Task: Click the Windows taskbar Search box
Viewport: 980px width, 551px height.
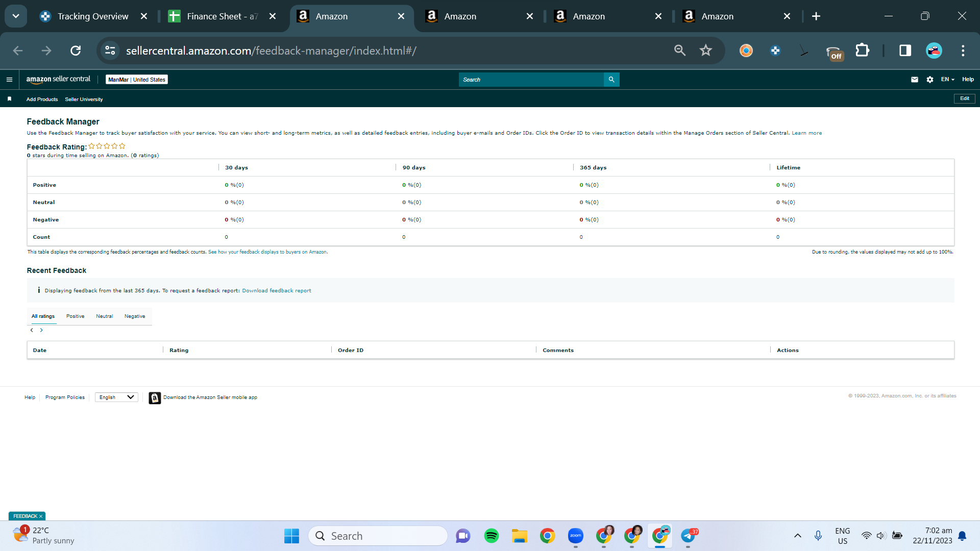Action: 378,536
